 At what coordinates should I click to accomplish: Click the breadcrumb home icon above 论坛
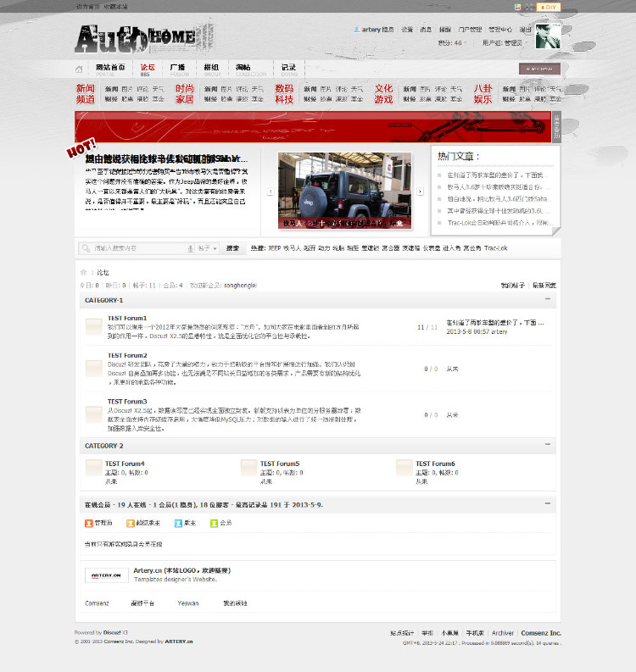point(84,272)
